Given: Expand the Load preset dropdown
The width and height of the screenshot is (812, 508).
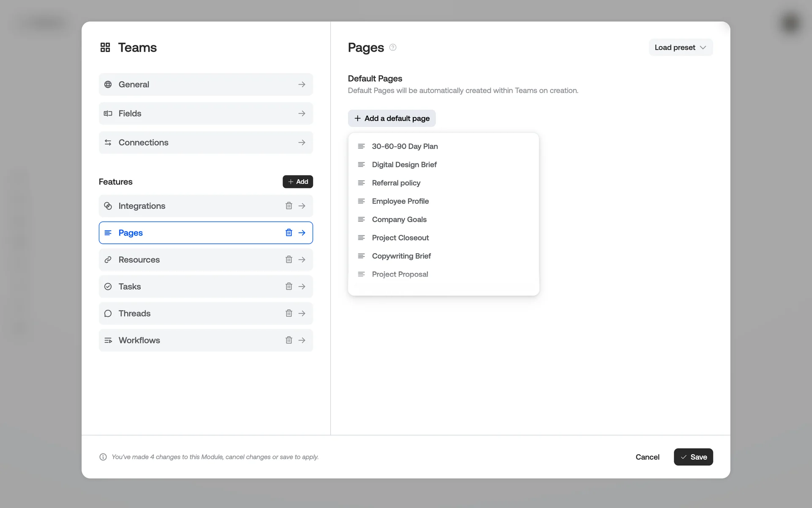Looking at the screenshot, I should point(680,47).
